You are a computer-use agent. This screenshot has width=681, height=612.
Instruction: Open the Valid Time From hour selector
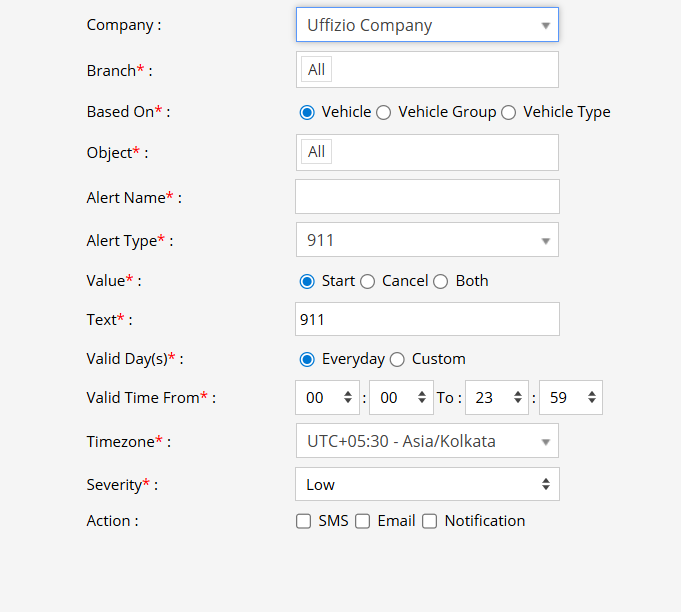tap(327, 398)
